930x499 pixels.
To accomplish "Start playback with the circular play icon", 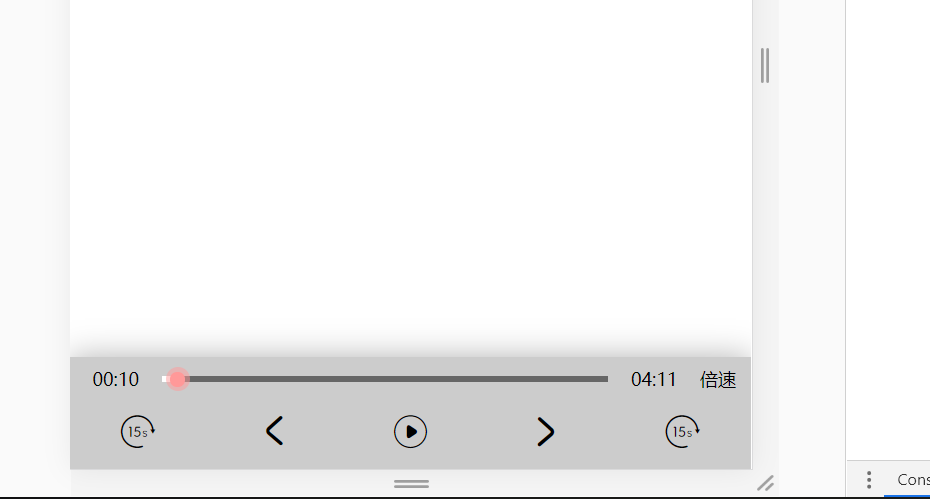I will tap(410, 431).
